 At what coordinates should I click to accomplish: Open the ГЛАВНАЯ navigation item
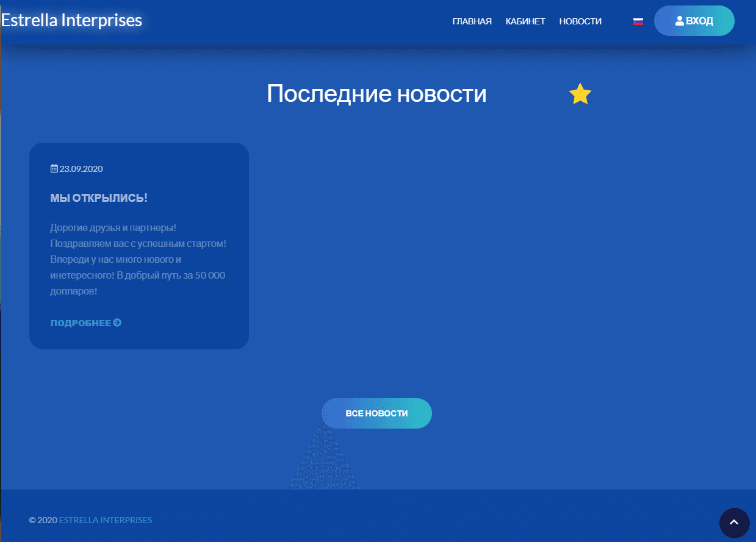coord(471,21)
